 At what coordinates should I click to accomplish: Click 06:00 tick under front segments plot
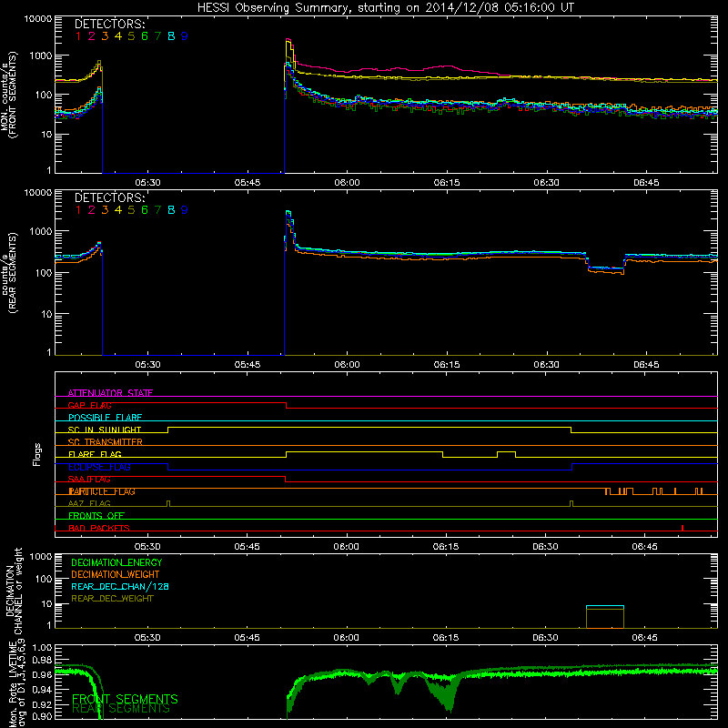pyautogui.click(x=348, y=183)
